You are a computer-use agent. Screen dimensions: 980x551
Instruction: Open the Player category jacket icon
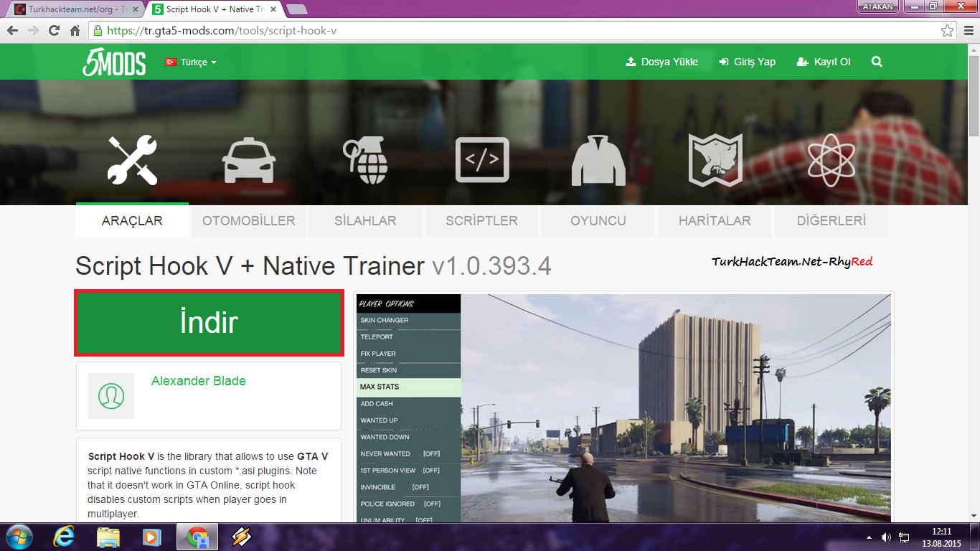click(x=598, y=161)
